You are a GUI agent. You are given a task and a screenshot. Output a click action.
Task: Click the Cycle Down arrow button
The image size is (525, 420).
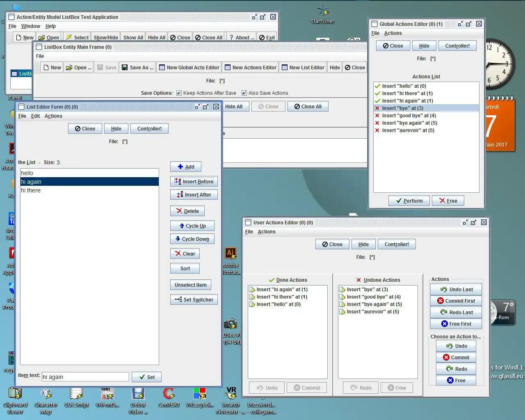point(192,239)
